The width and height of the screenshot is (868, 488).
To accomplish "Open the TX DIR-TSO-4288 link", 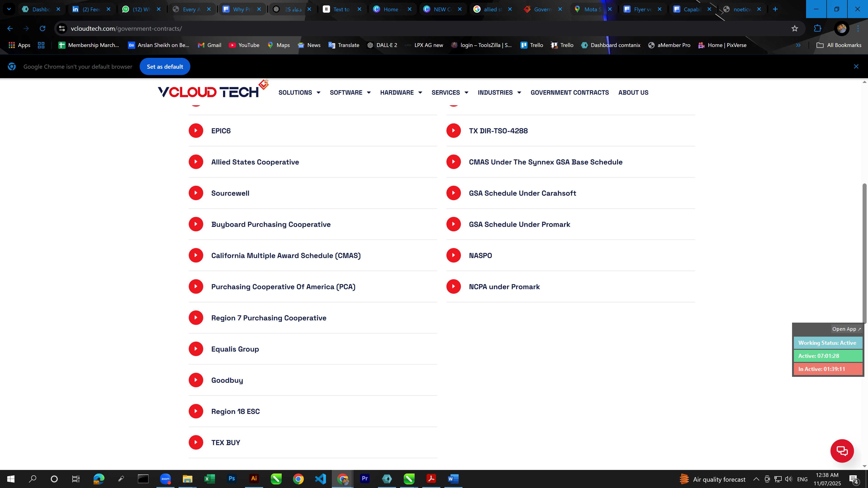I will tap(498, 131).
